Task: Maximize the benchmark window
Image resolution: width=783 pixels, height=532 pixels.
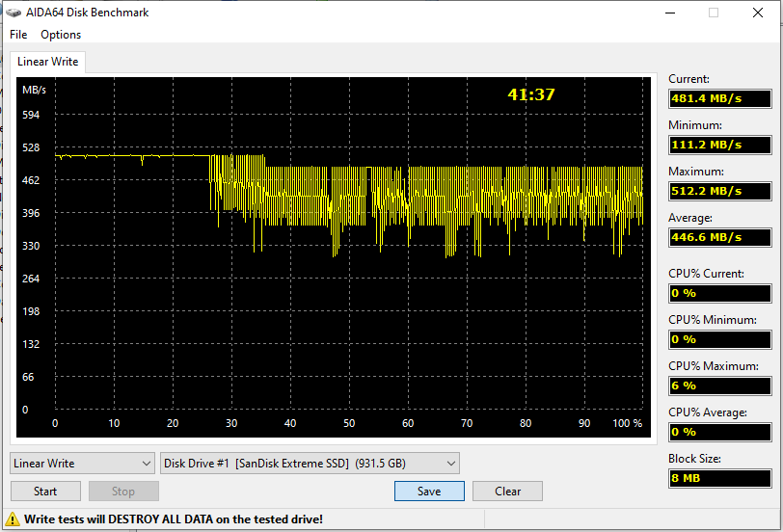Action: (714, 13)
